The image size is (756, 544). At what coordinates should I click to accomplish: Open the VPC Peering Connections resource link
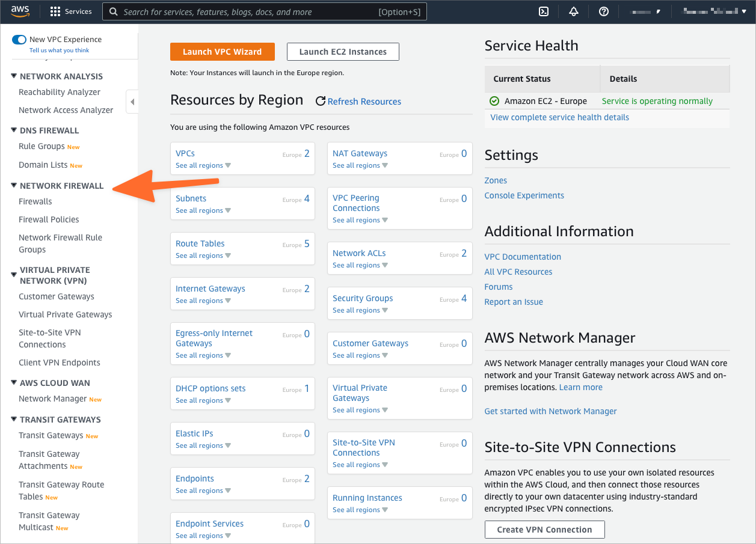click(356, 203)
